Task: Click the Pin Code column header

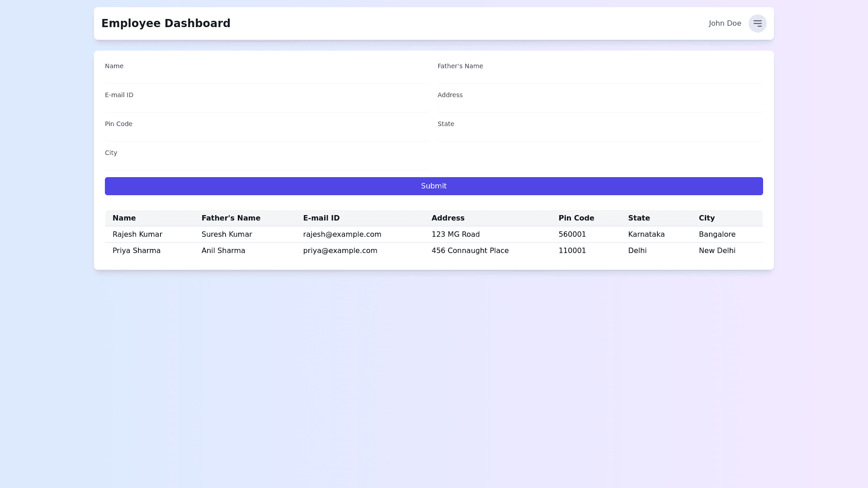Action: click(x=576, y=218)
